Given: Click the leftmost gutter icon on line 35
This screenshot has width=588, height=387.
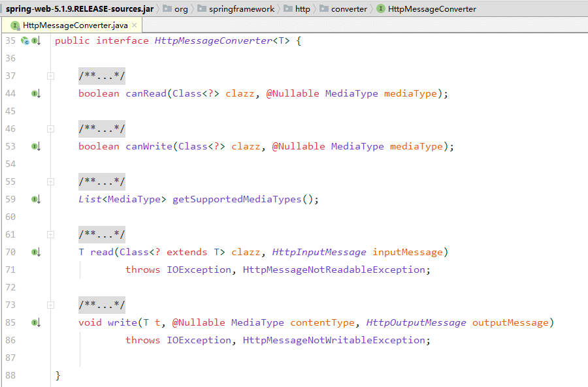Looking at the screenshot, I should click(25, 40).
